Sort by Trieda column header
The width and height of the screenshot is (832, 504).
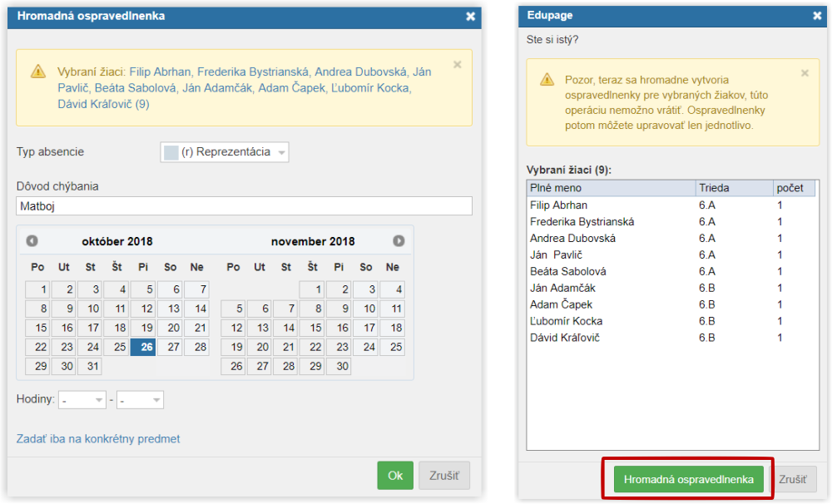[x=735, y=188]
